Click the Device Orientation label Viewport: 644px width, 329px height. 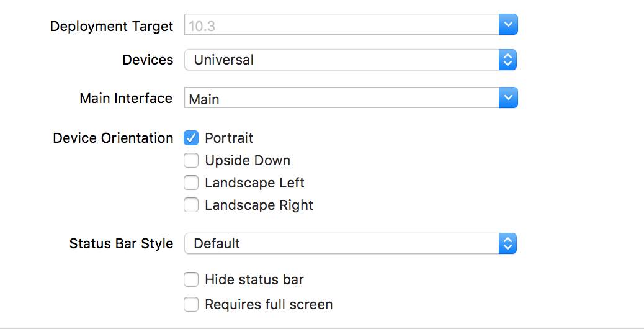[113, 138]
